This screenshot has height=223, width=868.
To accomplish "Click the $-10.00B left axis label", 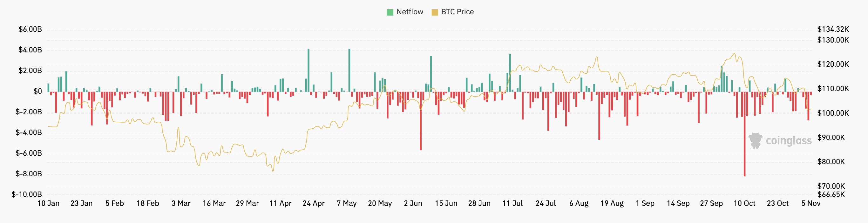I will point(27,194).
